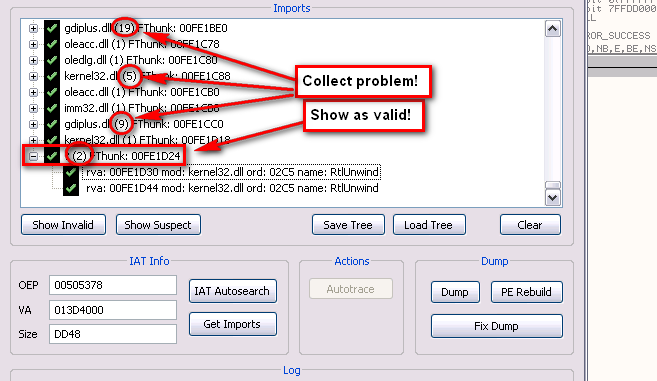
Task: Clear the imports list
Action: tap(530, 225)
